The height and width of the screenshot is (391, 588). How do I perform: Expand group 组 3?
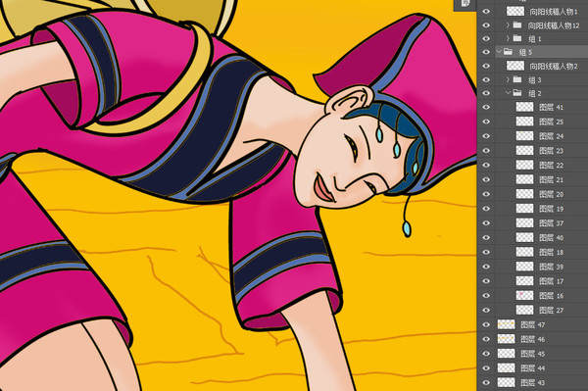tap(508, 79)
